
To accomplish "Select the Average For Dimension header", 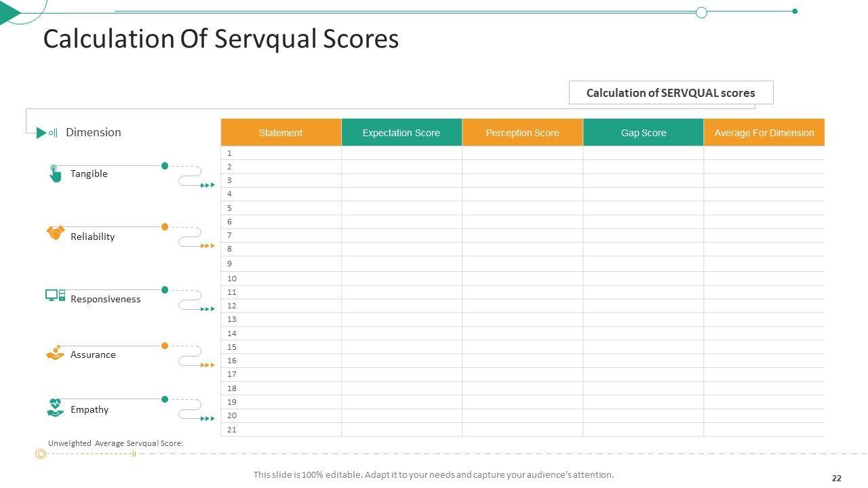I will point(764,132).
